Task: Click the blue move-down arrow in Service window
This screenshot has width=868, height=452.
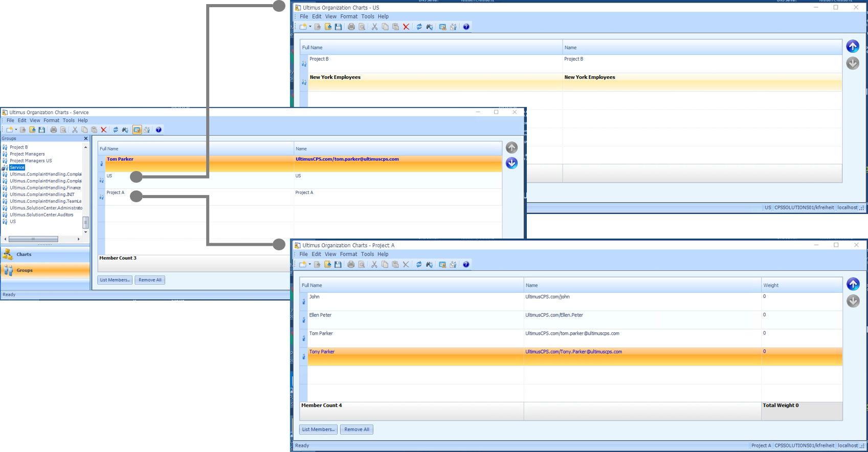Action: (x=511, y=163)
